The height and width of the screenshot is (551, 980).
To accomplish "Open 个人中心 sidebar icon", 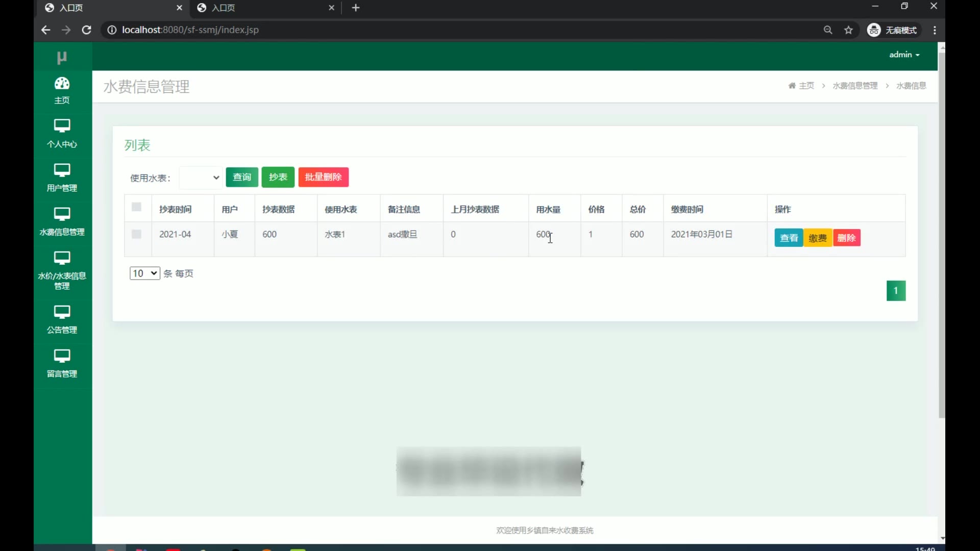I will (x=62, y=126).
